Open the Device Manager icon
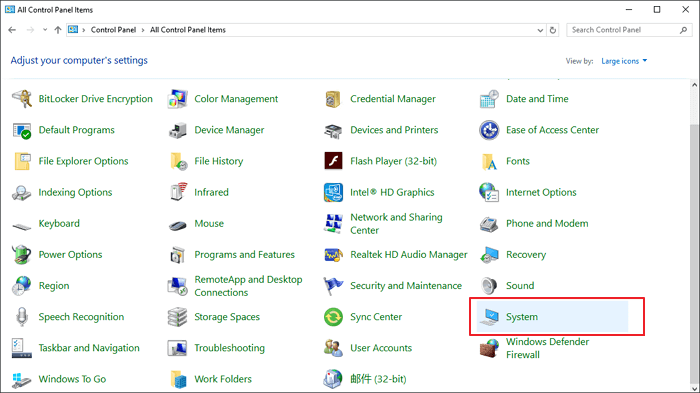 [177, 130]
